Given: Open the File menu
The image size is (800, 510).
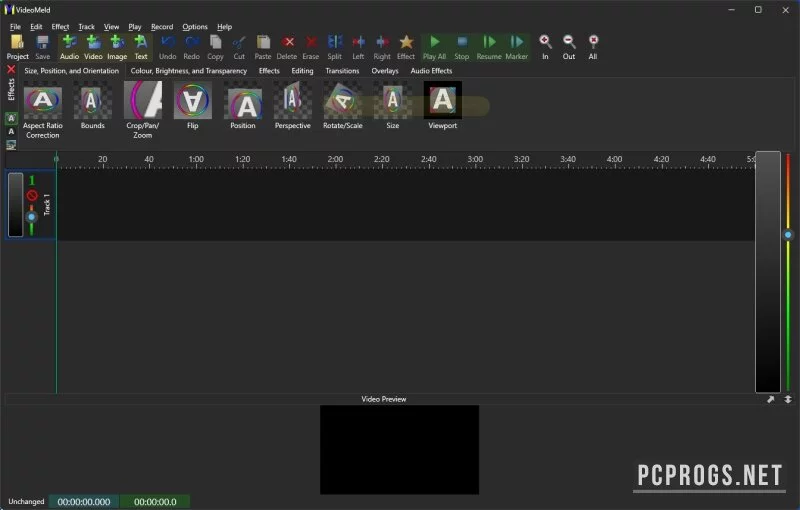Looking at the screenshot, I should tap(15, 27).
